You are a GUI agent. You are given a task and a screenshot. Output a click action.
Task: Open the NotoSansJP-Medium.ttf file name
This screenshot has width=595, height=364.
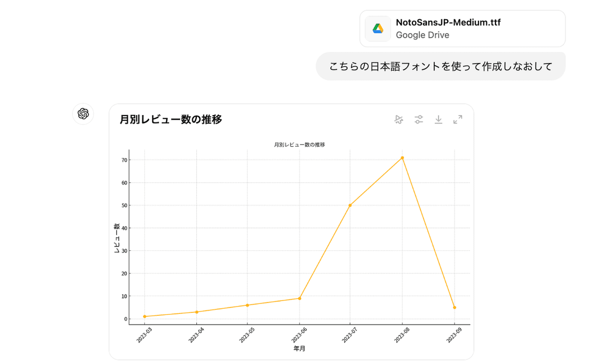point(448,22)
